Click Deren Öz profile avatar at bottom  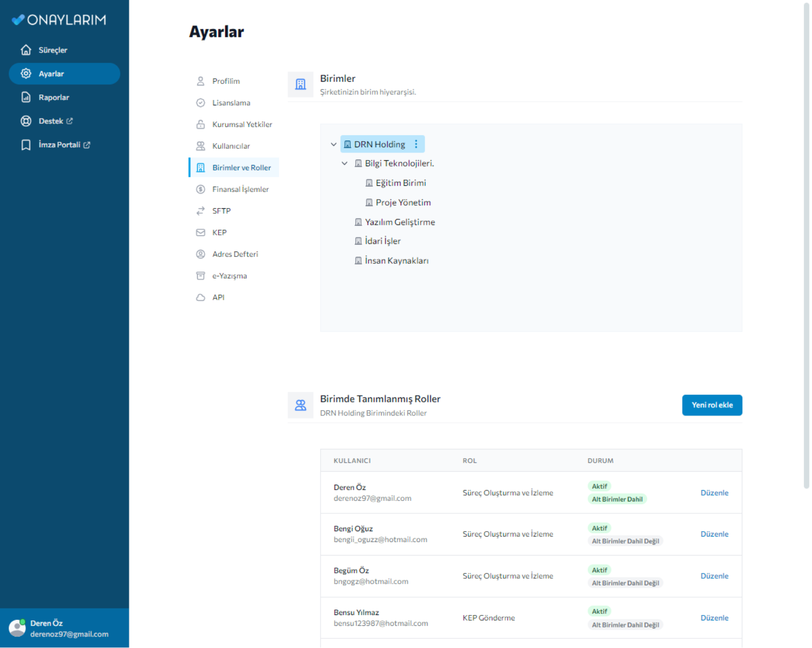tap(17, 628)
